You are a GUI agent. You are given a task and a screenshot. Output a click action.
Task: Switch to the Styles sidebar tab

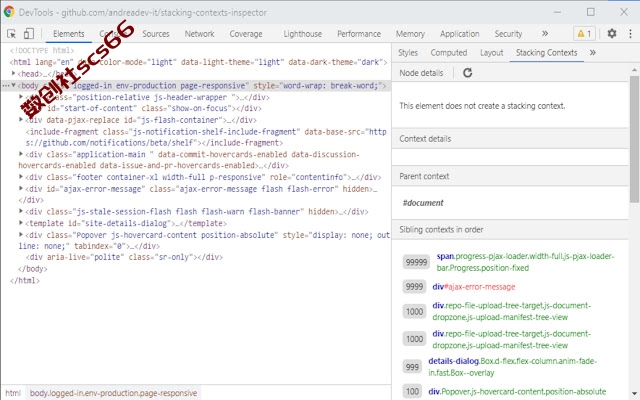tap(408, 53)
